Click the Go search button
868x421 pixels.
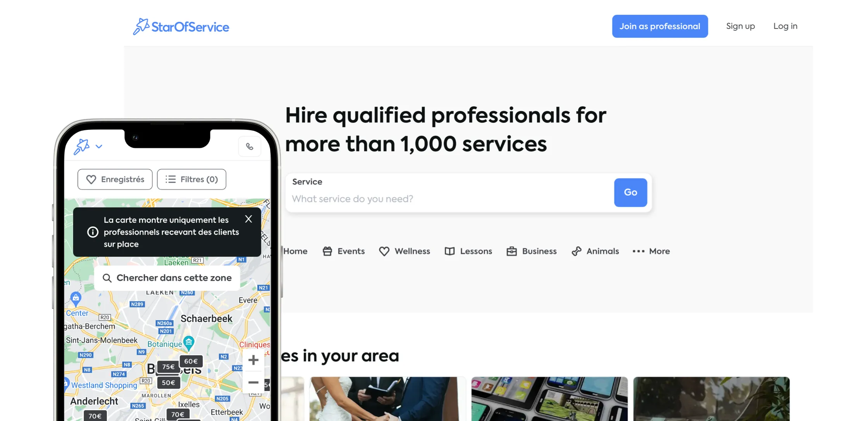pyautogui.click(x=630, y=192)
